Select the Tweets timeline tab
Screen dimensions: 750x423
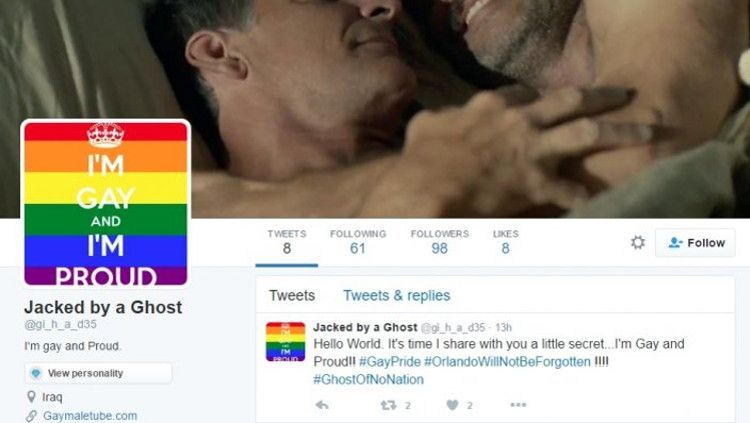point(292,295)
